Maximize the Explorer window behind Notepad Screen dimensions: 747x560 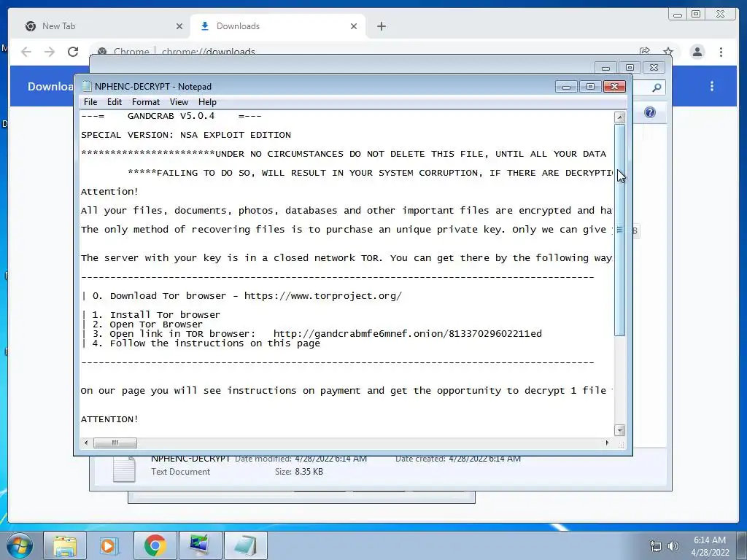[630, 68]
